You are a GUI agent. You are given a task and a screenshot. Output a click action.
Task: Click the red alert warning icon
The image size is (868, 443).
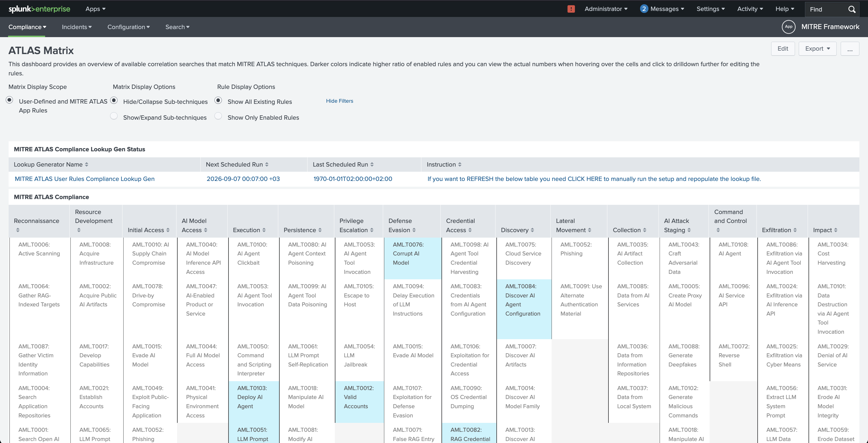tap(571, 9)
